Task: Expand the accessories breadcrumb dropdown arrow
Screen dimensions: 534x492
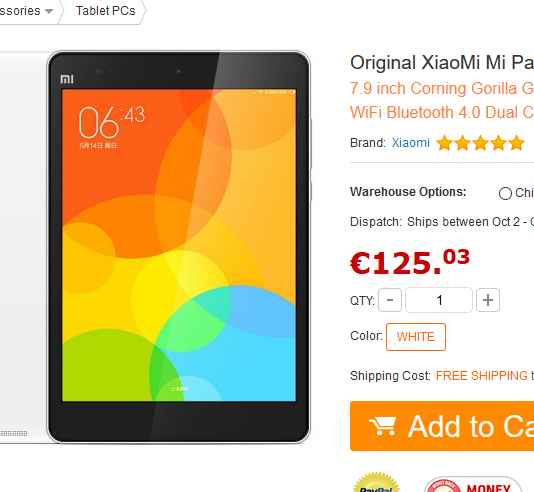Action: coord(49,11)
